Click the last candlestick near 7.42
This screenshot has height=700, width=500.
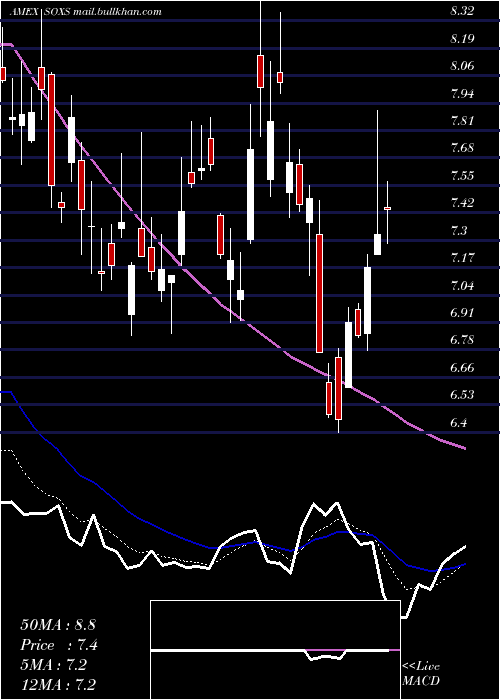click(388, 208)
